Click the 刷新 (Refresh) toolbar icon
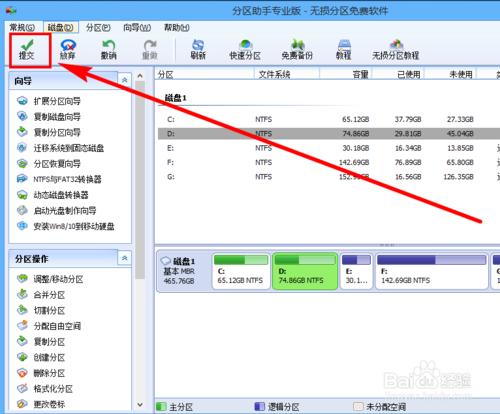This screenshot has width=500, height=414. point(198,50)
